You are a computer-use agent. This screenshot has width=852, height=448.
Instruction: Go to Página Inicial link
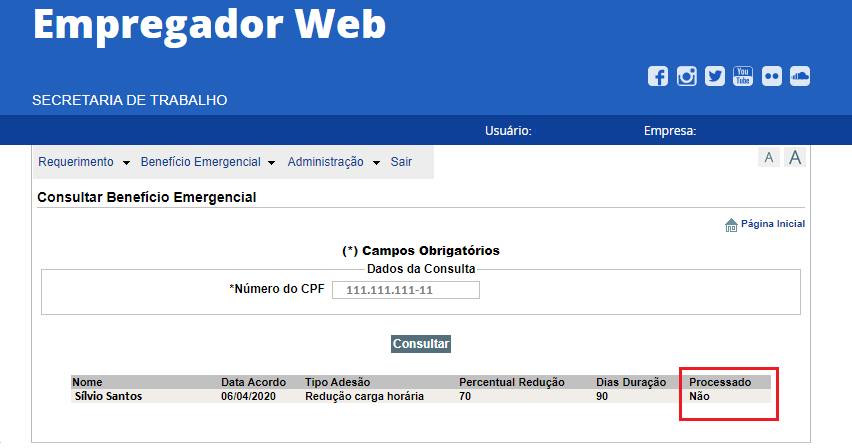[773, 224]
